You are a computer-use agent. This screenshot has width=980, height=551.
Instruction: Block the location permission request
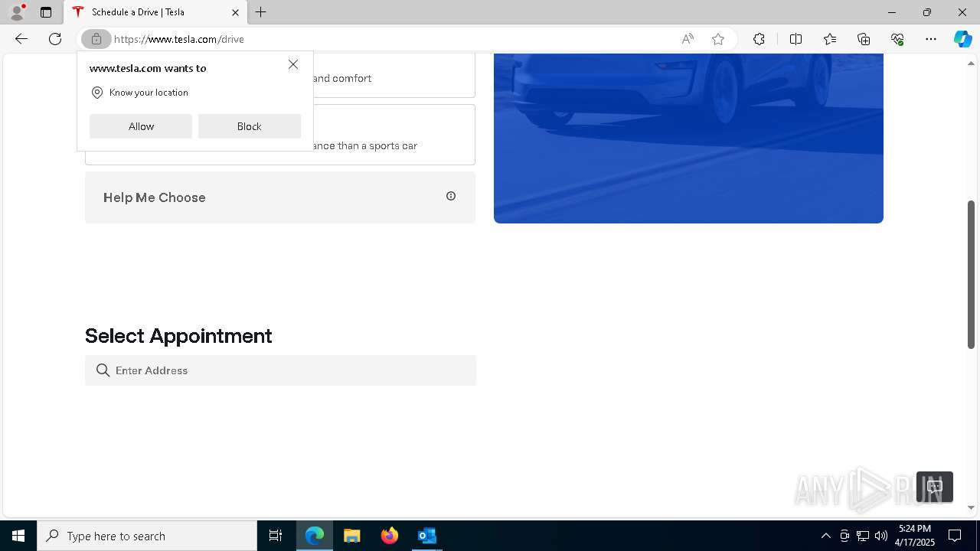250,126
